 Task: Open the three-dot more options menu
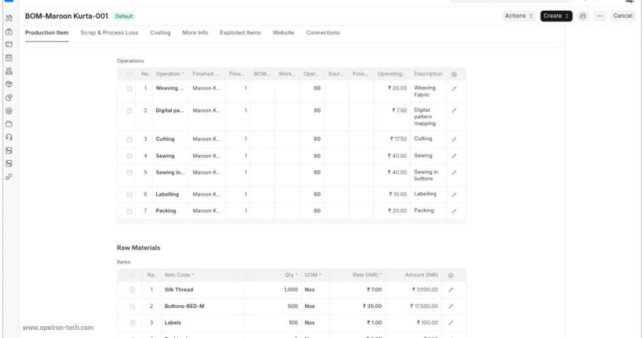(x=599, y=16)
